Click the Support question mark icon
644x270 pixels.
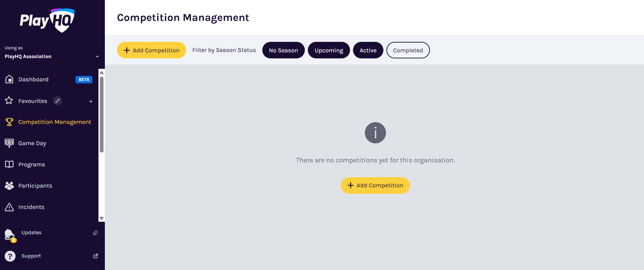[x=10, y=256]
